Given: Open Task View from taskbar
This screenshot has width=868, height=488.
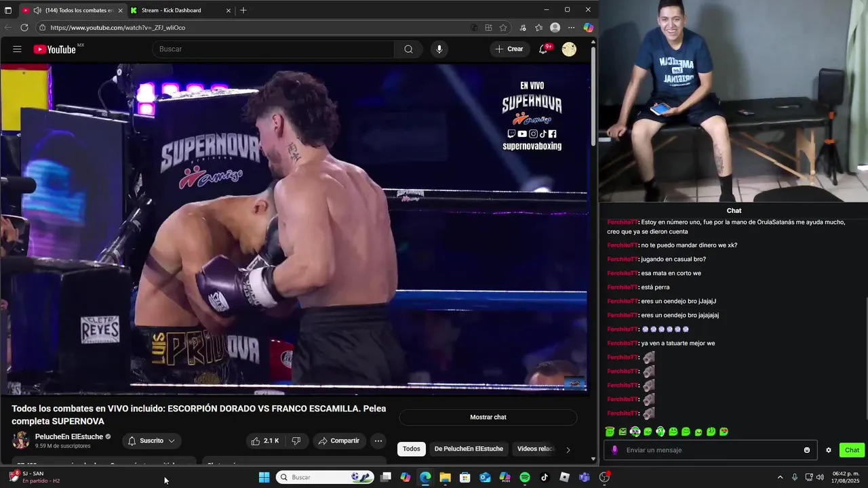Looking at the screenshot, I should [x=386, y=477].
